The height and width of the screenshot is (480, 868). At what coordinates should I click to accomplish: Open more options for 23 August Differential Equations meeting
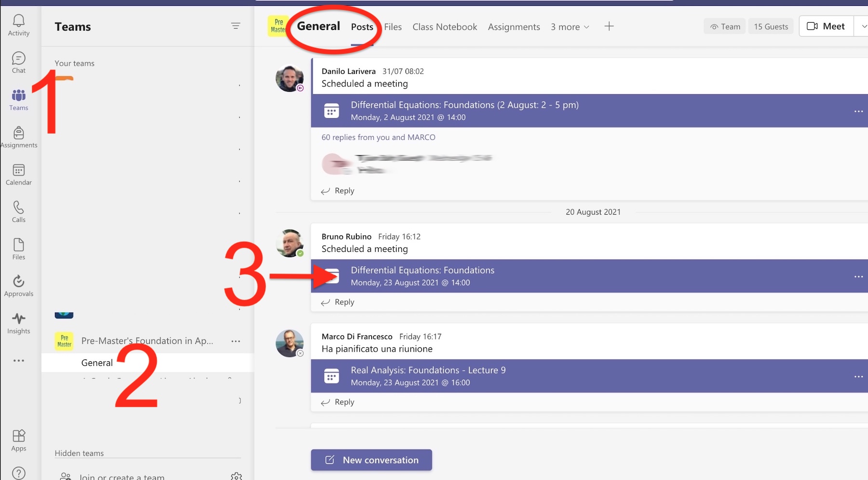pos(858,276)
